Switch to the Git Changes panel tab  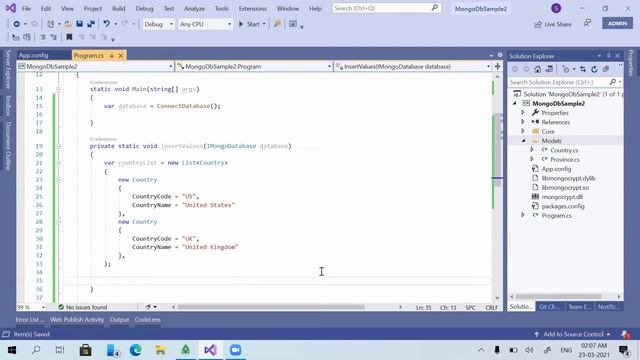[x=550, y=307]
